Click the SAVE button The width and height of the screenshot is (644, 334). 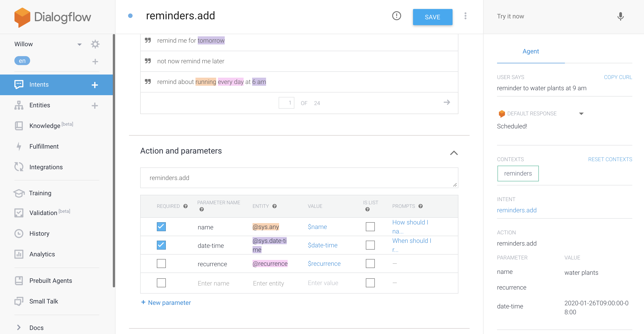433,17
